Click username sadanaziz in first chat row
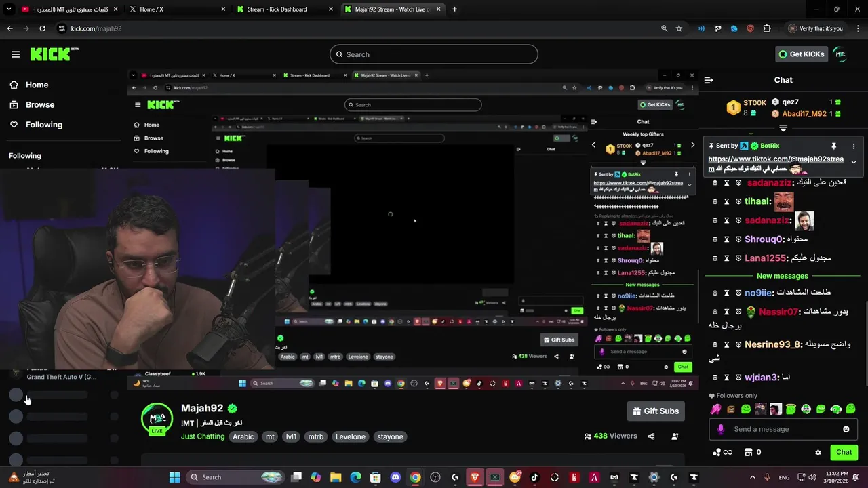This screenshot has width=868, height=488. coord(770,183)
